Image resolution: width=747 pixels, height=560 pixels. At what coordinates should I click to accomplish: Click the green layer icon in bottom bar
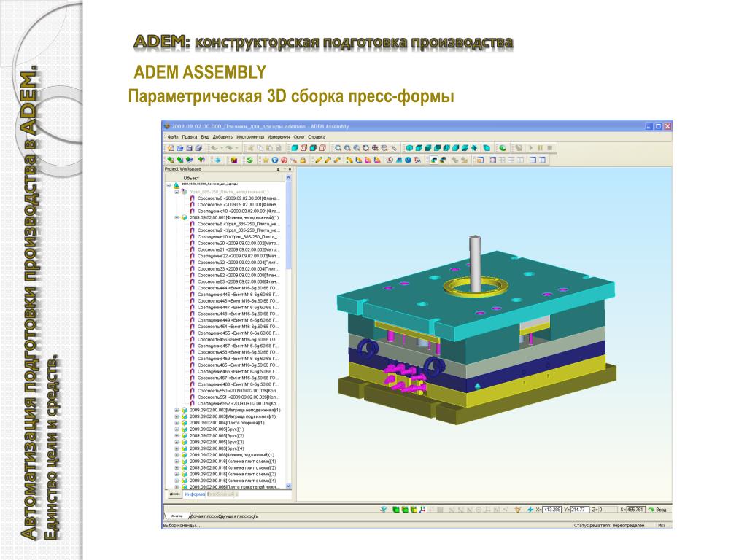395,510
